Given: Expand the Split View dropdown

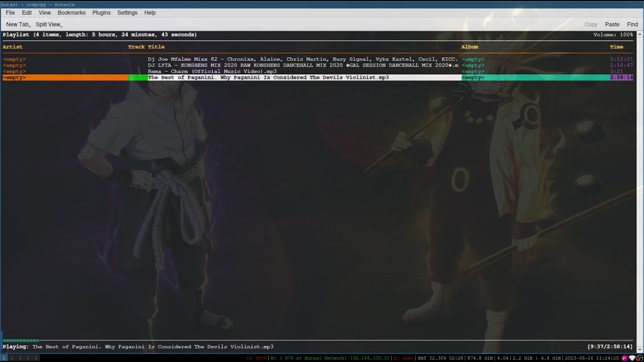Looking at the screenshot, I should coord(49,24).
